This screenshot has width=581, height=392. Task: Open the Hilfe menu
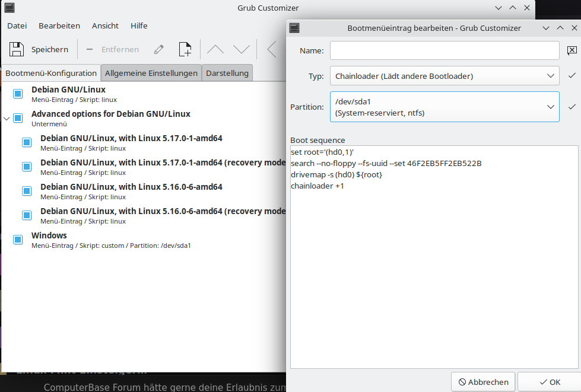coord(139,26)
